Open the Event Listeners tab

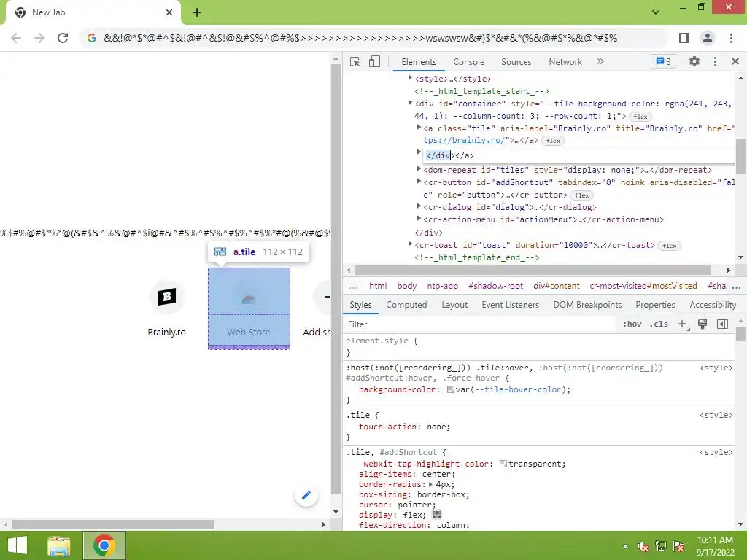(510, 305)
